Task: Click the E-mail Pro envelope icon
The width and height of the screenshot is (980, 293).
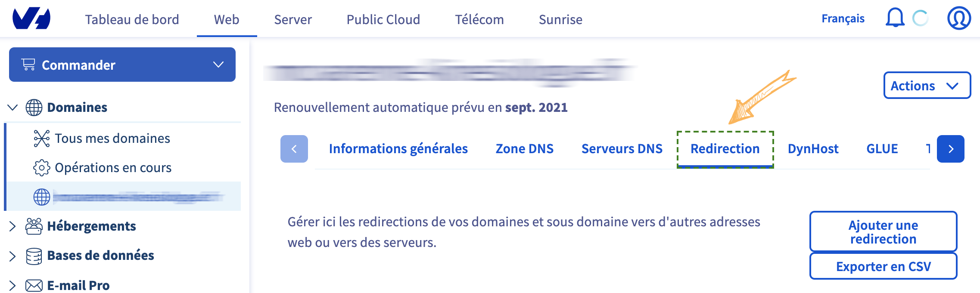Action: click(x=34, y=285)
